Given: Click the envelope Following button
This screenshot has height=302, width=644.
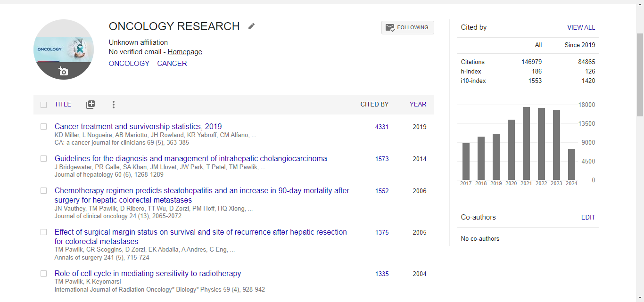Looking at the screenshot, I should [x=407, y=27].
